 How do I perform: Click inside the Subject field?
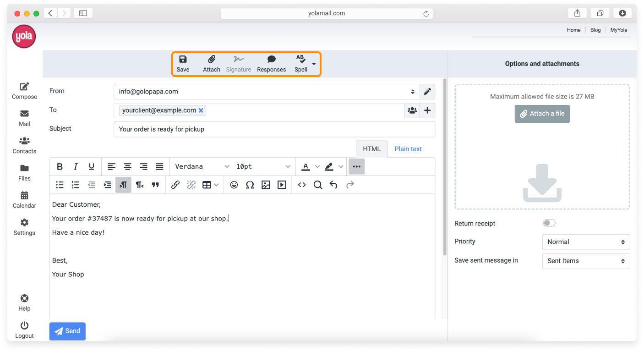274,129
